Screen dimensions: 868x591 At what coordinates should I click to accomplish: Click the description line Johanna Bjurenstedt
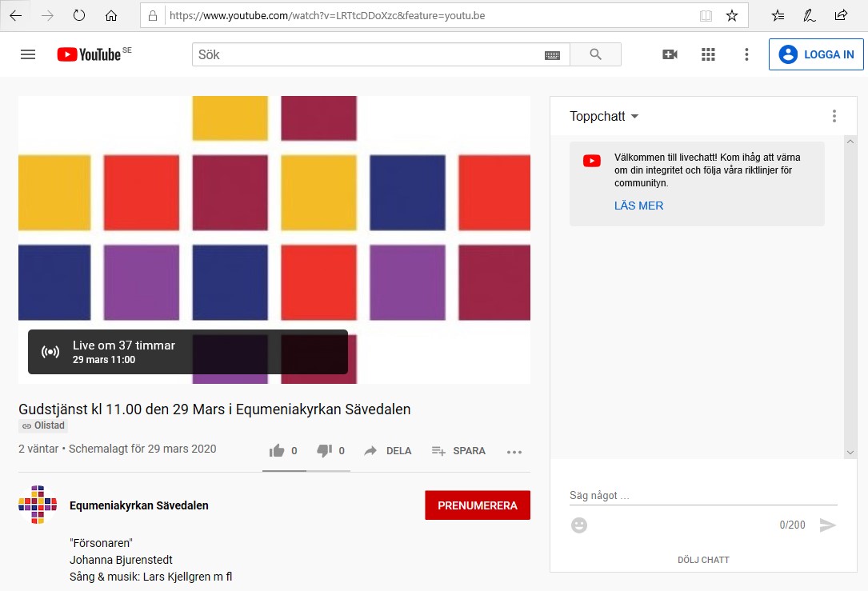pos(122,560)
